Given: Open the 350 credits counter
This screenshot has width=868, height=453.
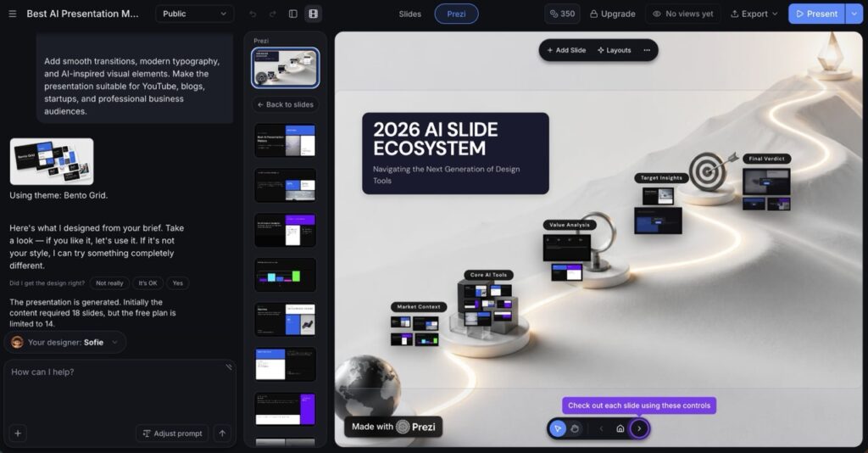Looking at the screenshot, I should click(x=562, y=14).
